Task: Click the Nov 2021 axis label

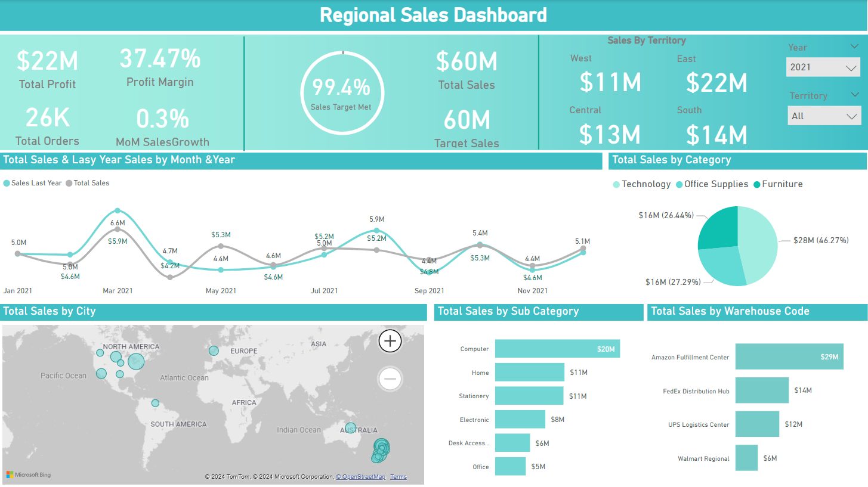Action: 532,291
